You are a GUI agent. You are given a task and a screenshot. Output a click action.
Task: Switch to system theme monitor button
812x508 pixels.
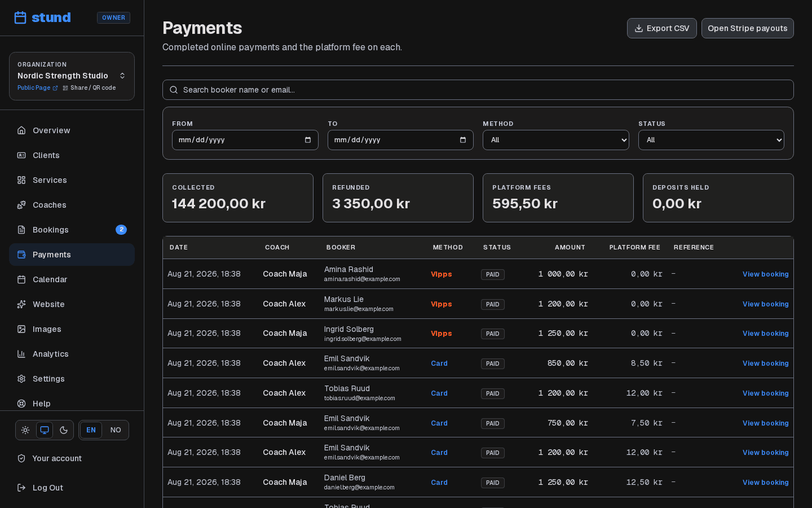(x=45, y=430)
